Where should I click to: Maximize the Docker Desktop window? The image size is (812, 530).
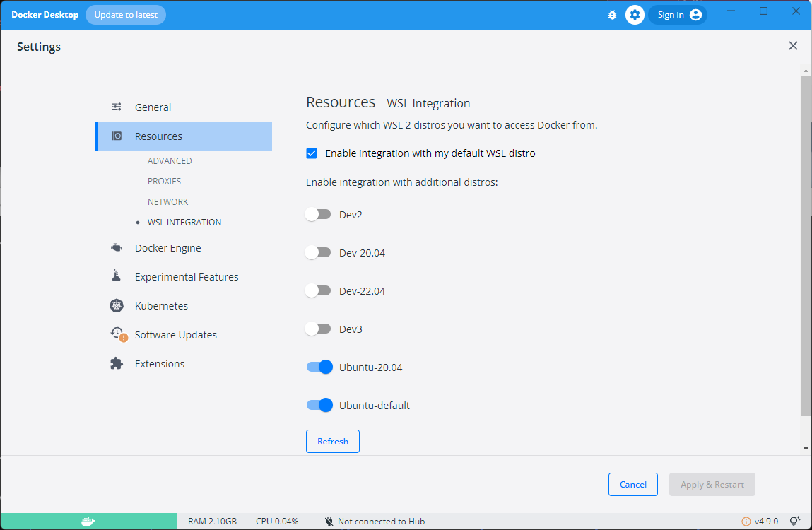(x=763, y=11)
